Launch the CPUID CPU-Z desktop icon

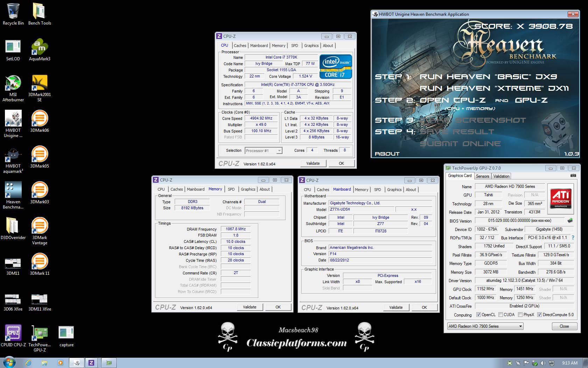13,336
